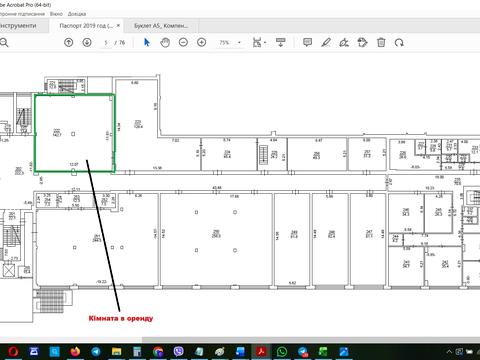Add a sticky note comment

tap(307, 42)
